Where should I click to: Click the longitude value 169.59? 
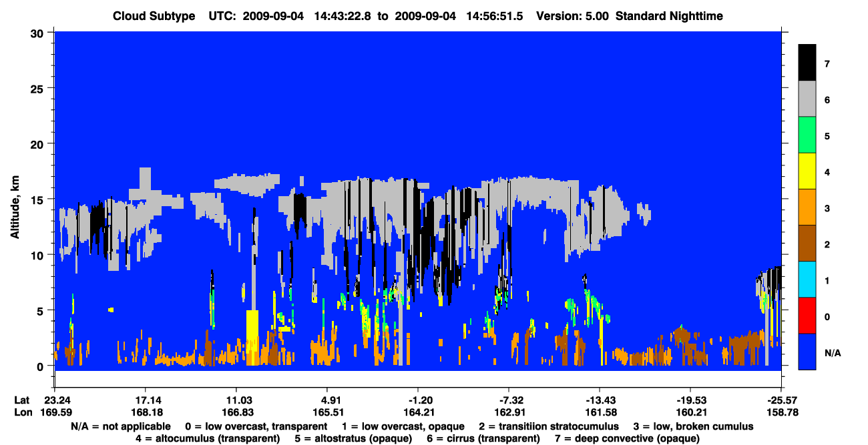pyautogui.click(x=57, y=412)
